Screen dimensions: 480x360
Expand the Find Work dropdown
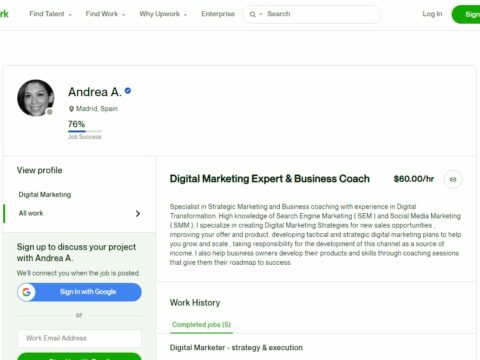click(105, 14)
